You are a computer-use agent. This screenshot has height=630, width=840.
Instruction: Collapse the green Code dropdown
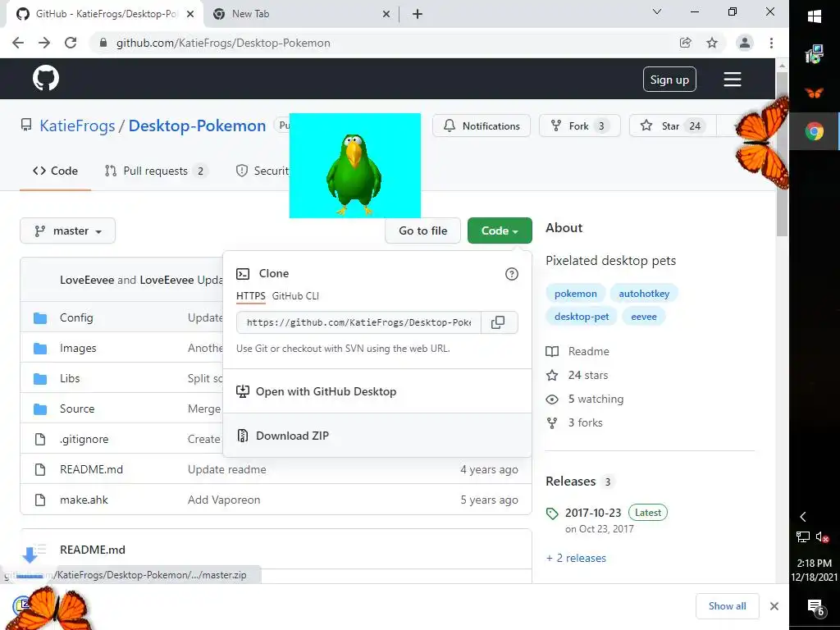(500, 231)
